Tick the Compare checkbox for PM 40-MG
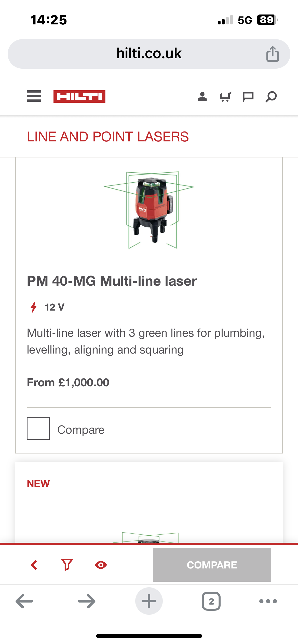 pos(38,428)
